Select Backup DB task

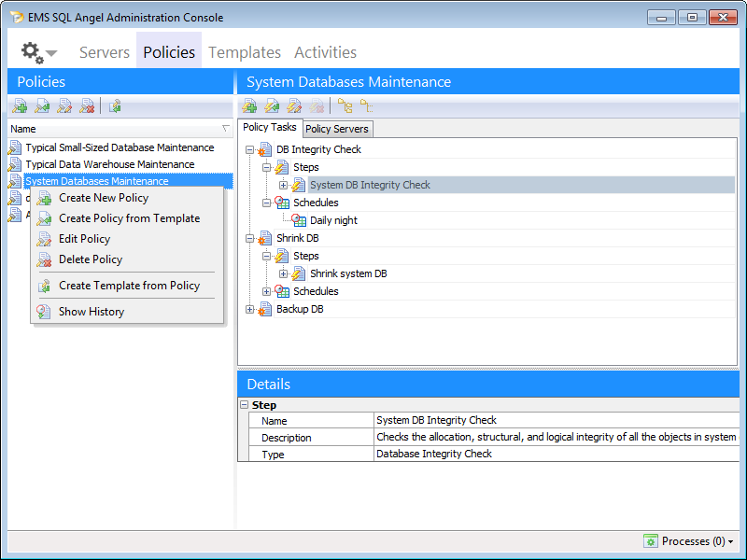[x=300, y=309]
